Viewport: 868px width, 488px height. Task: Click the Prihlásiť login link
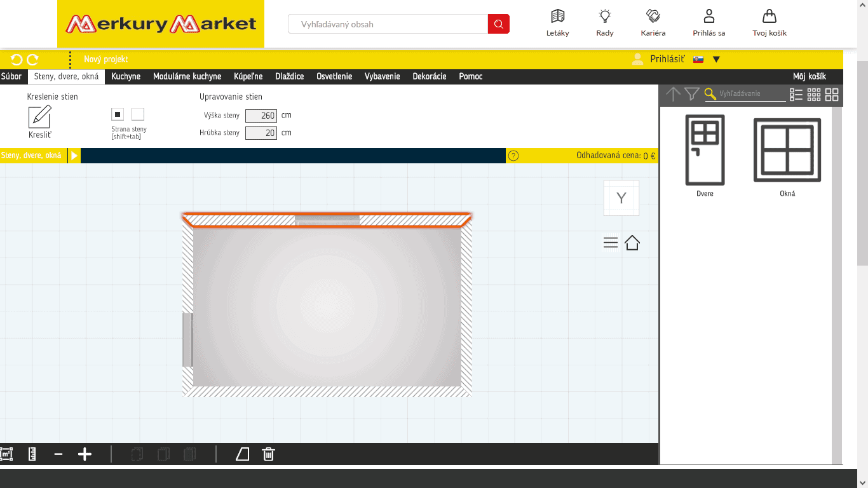(667, 59)
